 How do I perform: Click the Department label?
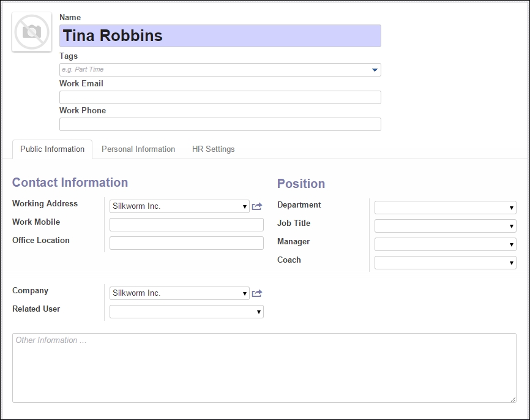(299, 205)
